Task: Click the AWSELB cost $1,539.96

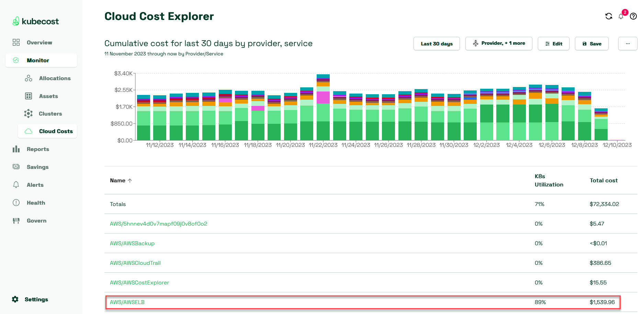Action: pos(602,302)
